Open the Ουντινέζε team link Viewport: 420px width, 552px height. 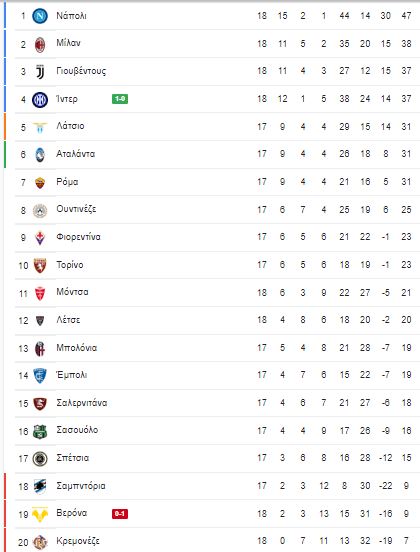pos(76,209)
